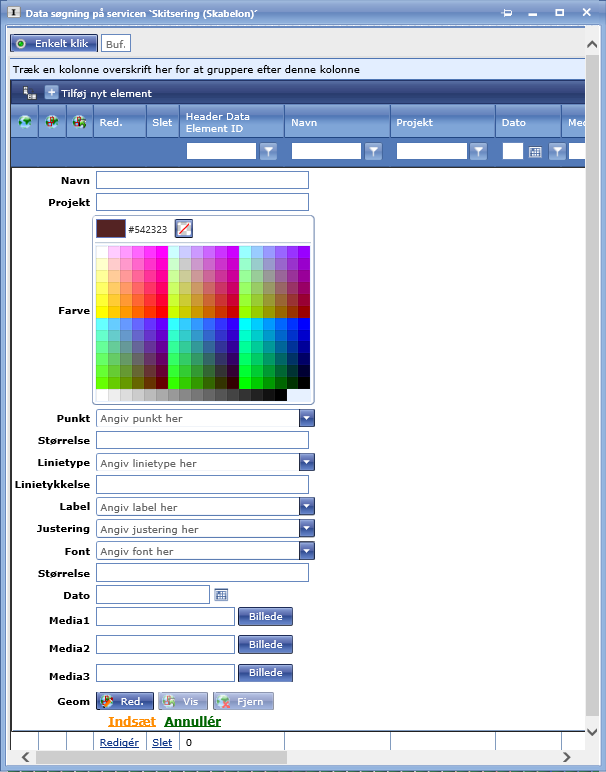The image size is (606, 772).
Task: Click the Indsæt link
Action: point(131,721)
